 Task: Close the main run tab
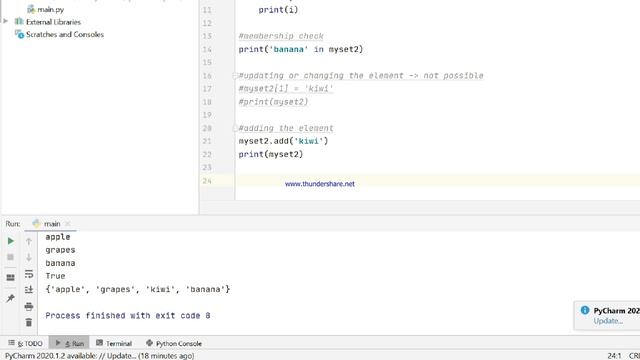pos(68,224)
